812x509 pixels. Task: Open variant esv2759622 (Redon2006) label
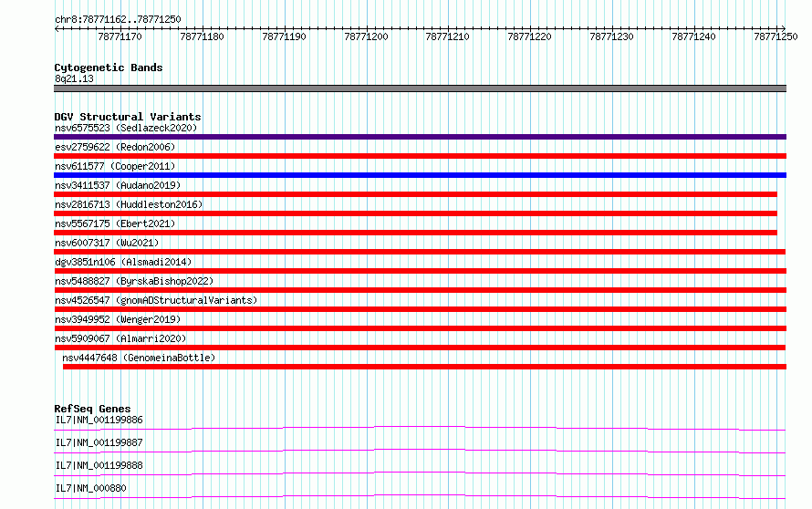[115, 147]
